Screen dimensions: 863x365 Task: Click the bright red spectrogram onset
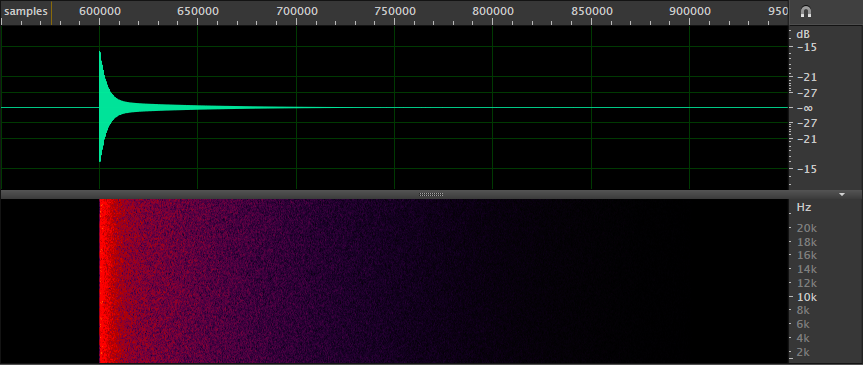pyautogui.click(x=106, y=281)
